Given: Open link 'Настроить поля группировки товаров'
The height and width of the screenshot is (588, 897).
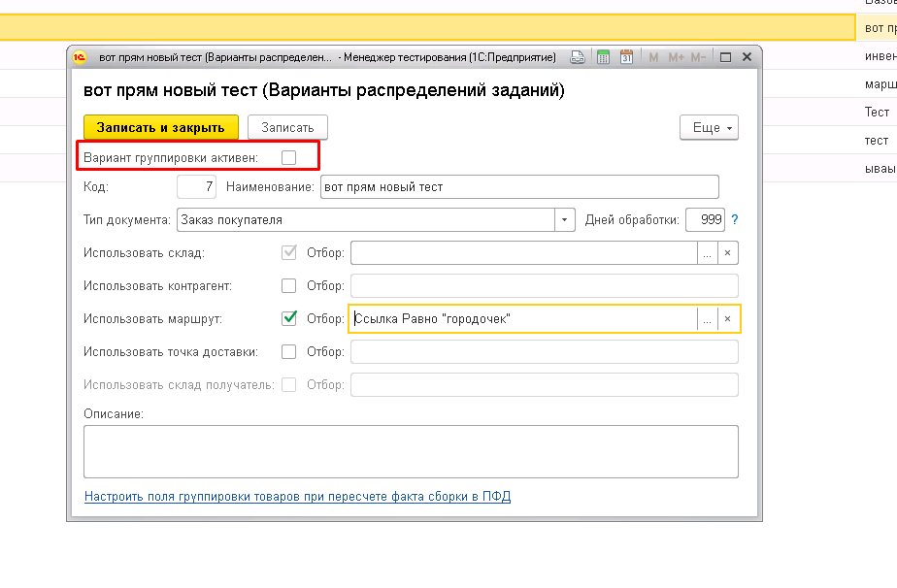Looking at the screenshot, I should [x=297, y=497].
